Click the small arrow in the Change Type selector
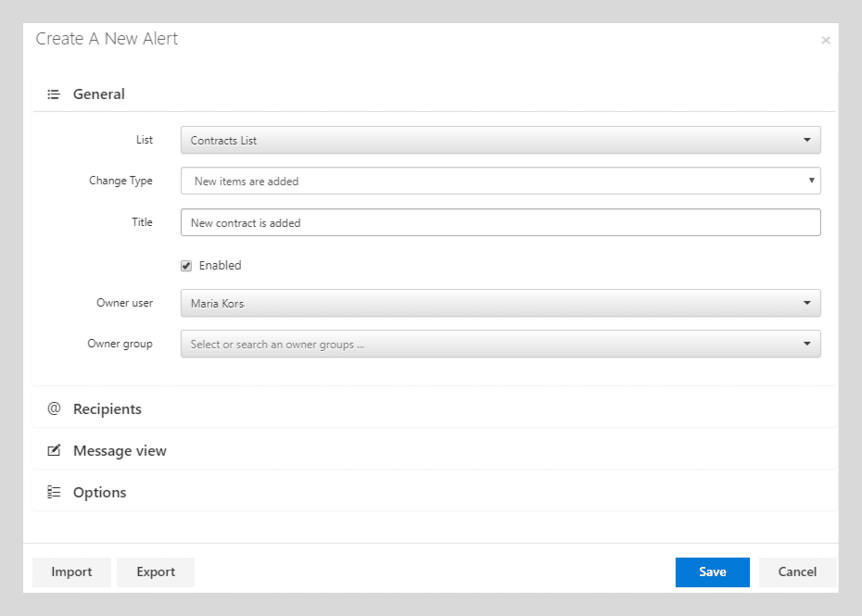 [810, 180]
